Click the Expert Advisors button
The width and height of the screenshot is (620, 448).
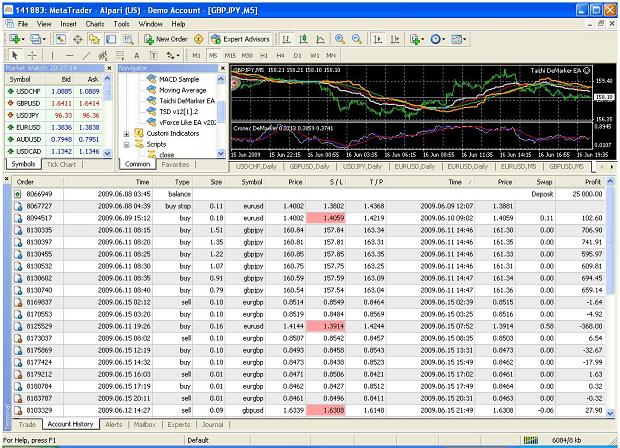click(x=240, y=39)
